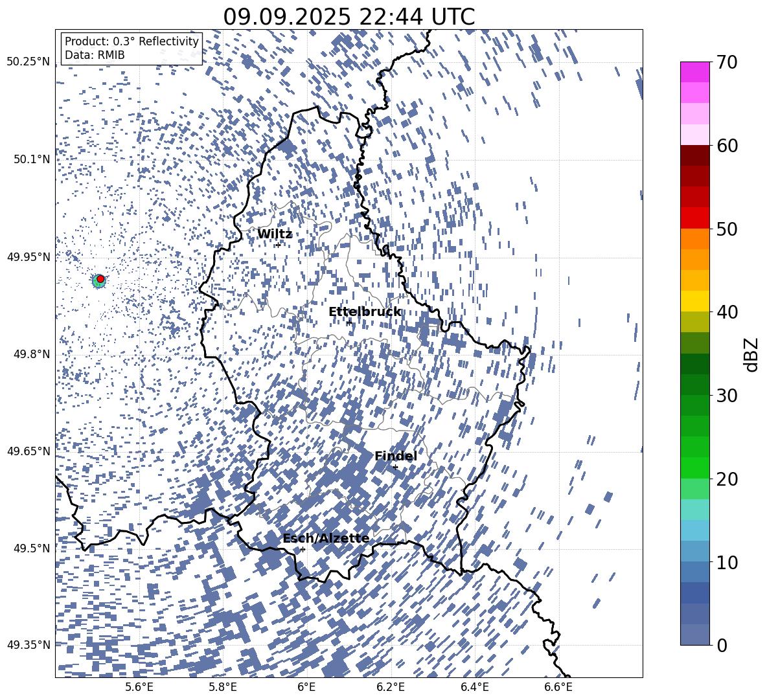Click the Wiltz station cross marker
Viewport: 767px width, 700px height.
click(x=279, y=245)
